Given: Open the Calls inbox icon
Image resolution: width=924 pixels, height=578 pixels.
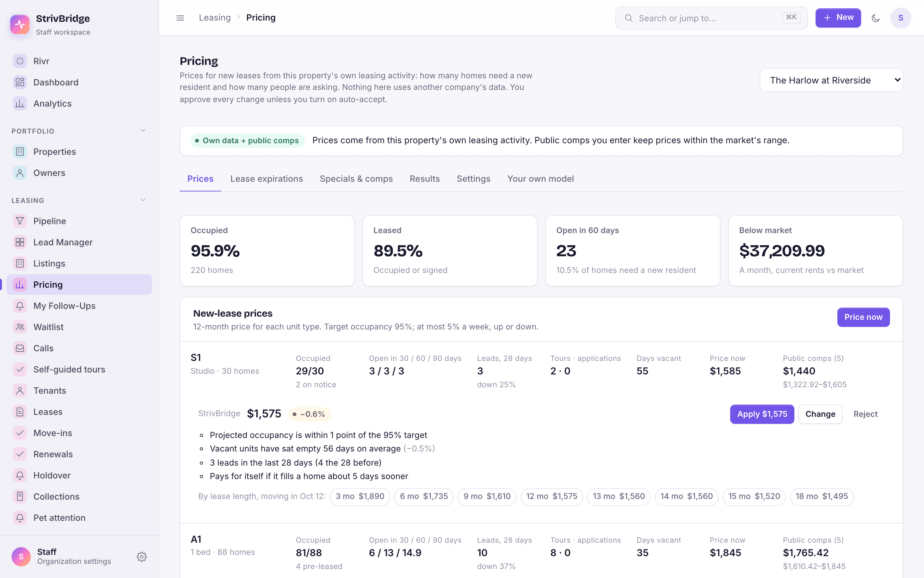Looking at the screenshot, I should (20, 348).
